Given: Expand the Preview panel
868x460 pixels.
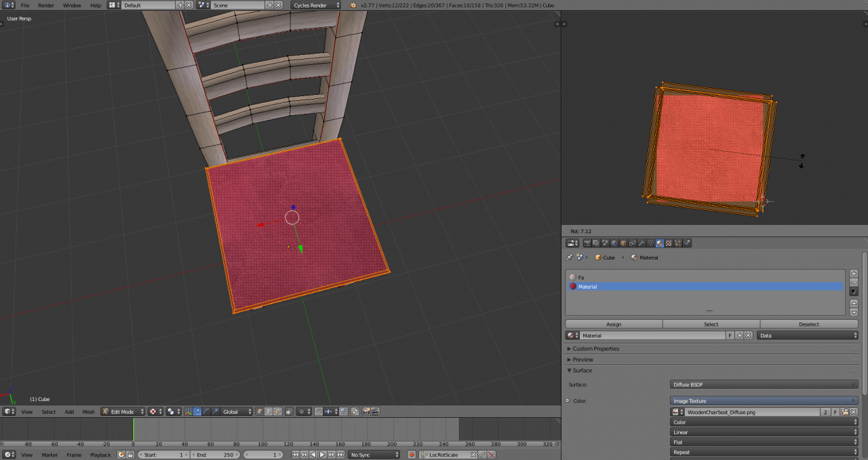Looking at the screenshot, I should coord(583,360).
